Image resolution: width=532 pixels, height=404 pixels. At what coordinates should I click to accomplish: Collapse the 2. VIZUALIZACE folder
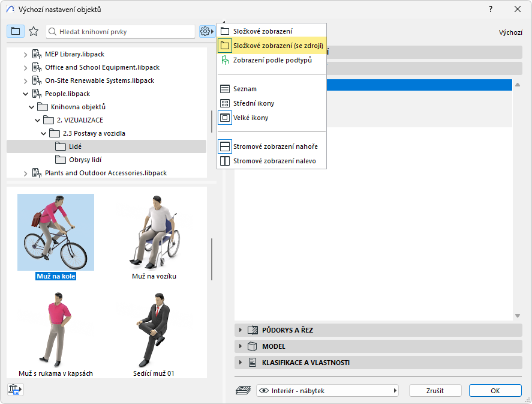(x=37, y=120)
